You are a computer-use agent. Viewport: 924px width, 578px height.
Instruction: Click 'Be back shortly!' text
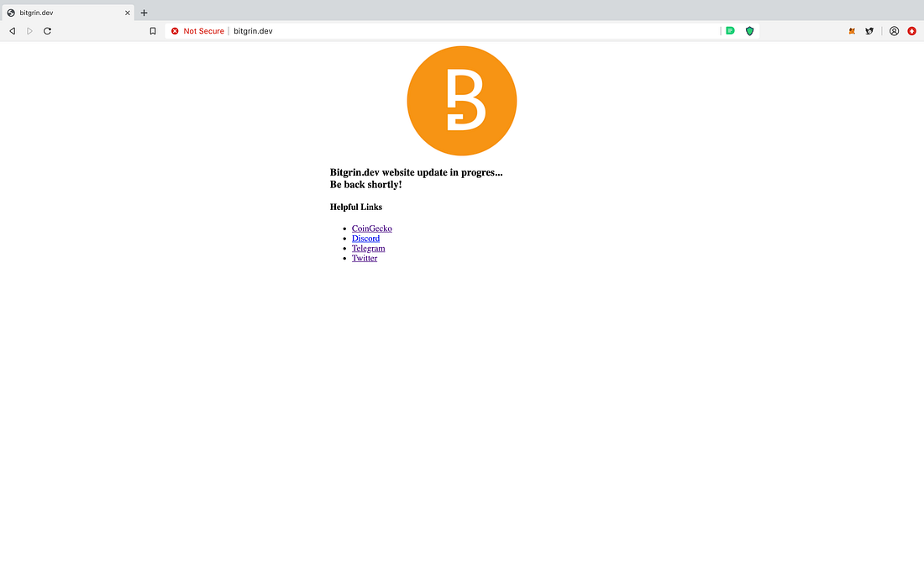[366, 185]
